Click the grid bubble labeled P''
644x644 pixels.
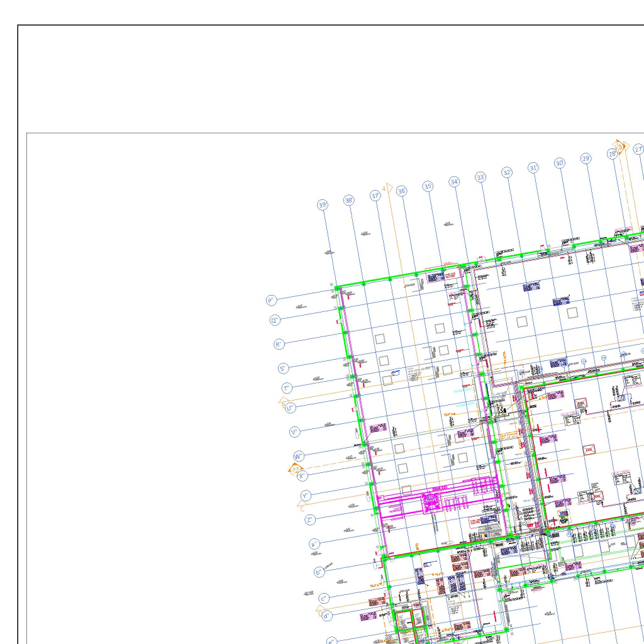(x=272, y=301)
